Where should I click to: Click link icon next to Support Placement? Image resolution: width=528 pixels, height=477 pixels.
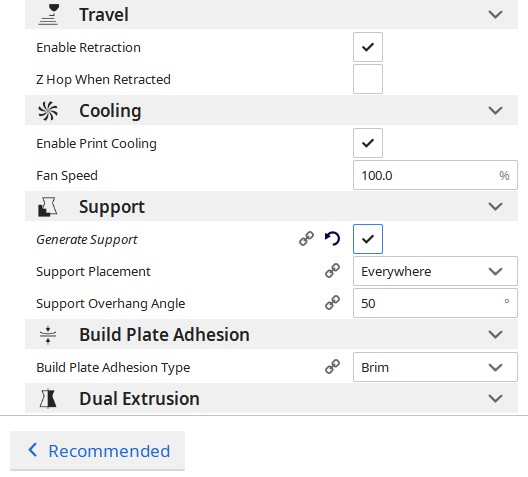332,271
